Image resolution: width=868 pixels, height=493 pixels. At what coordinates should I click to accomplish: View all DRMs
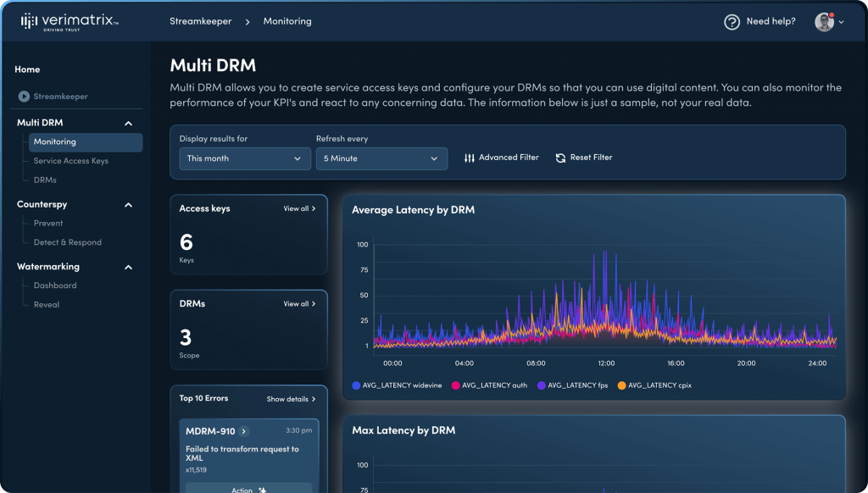pos(299,304)
